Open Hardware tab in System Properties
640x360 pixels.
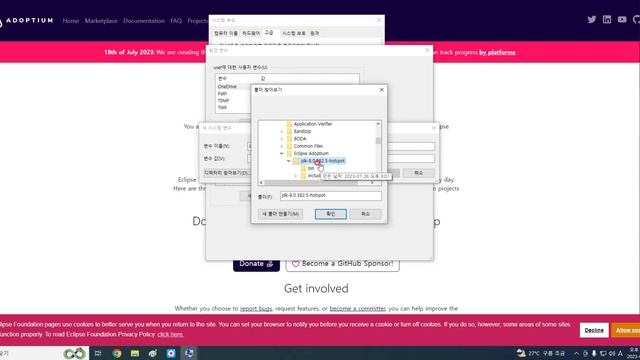[251, 33]
